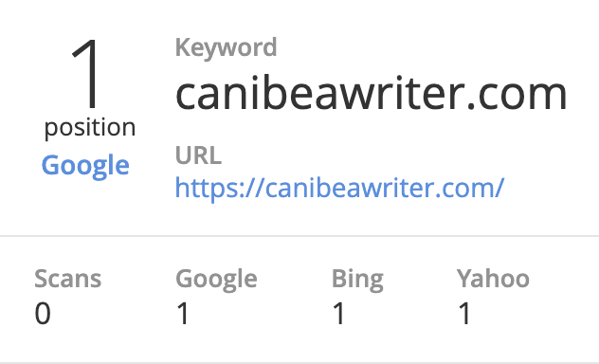599x364 pixels.
Task: Click the blue Google link under position
Action: click(x=85, y=166)
